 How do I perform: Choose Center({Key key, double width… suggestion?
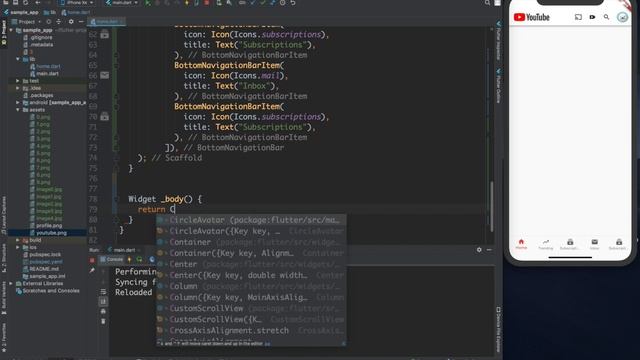pos(251,275)
